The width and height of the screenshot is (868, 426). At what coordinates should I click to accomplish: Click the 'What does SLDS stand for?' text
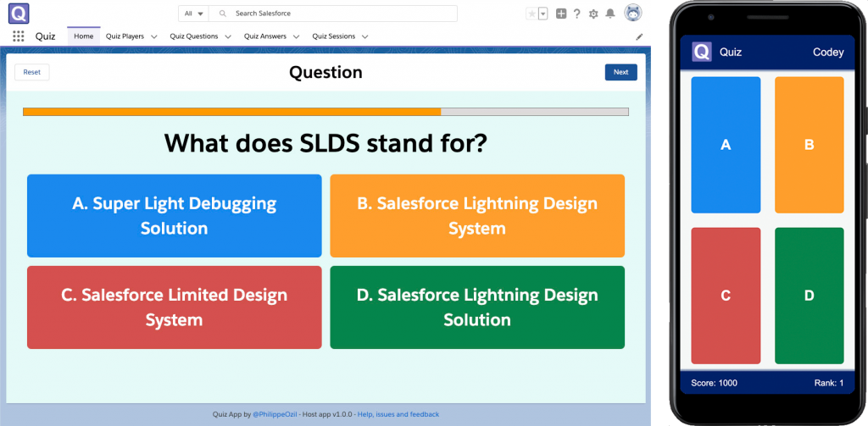click(325, 143)
